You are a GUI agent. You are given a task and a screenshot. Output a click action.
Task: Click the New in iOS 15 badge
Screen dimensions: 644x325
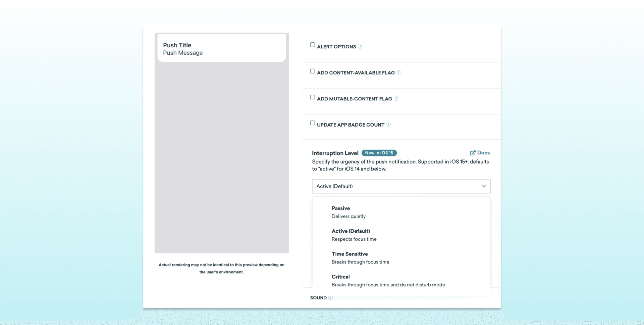point(379,153)
